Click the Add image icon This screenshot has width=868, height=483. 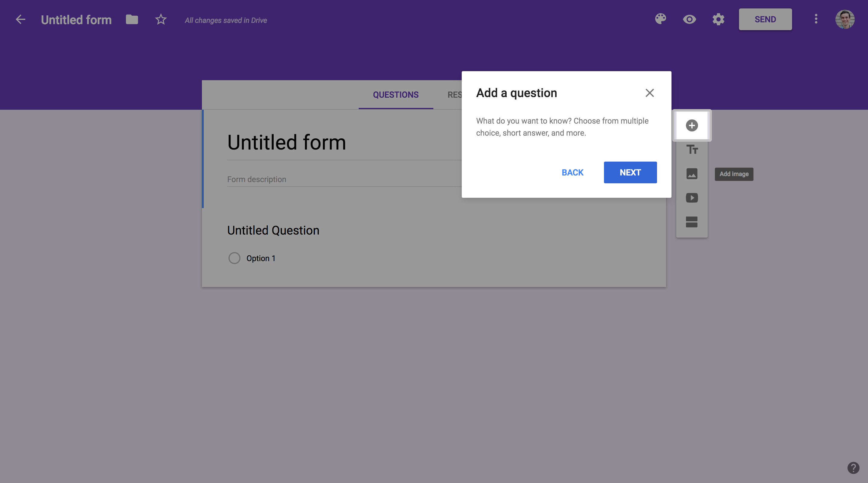point(692,174)
